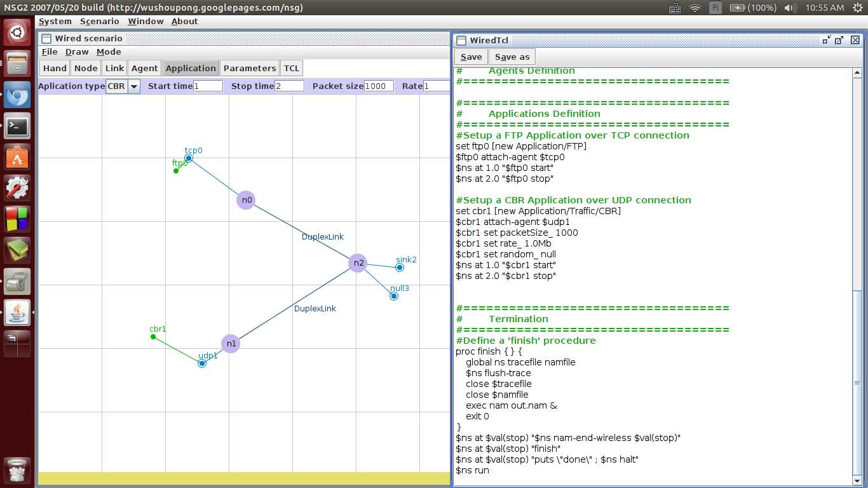Switch to Link mode
The width and height of the screenshot is (868, 488).
coord(115,68)
